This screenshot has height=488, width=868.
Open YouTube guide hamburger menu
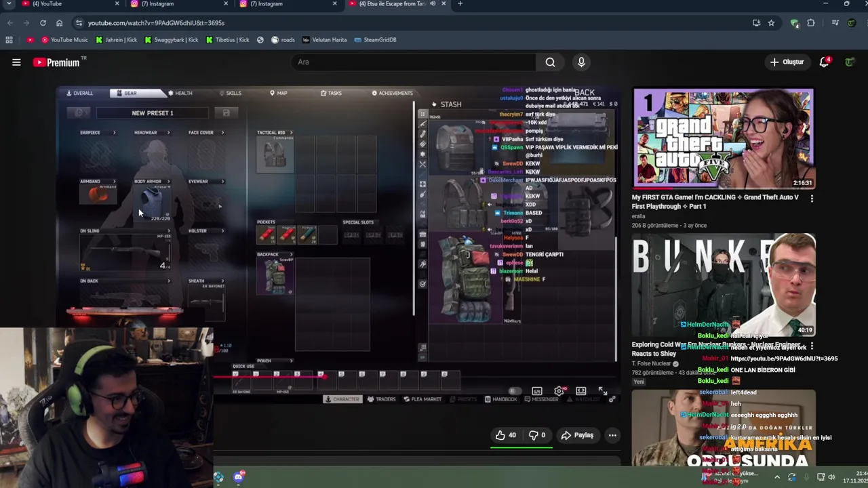[x=16, y=62]
